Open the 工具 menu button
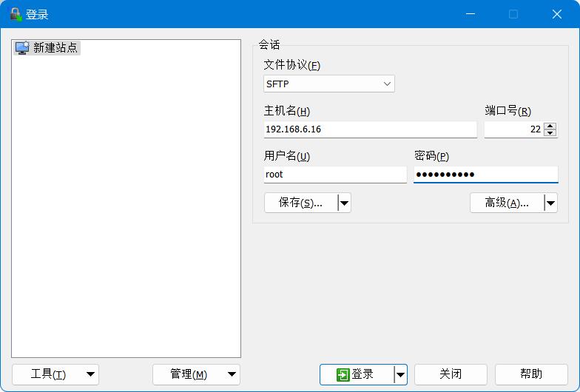This screenshot has width=580, height=392. (x=55, y=374)
